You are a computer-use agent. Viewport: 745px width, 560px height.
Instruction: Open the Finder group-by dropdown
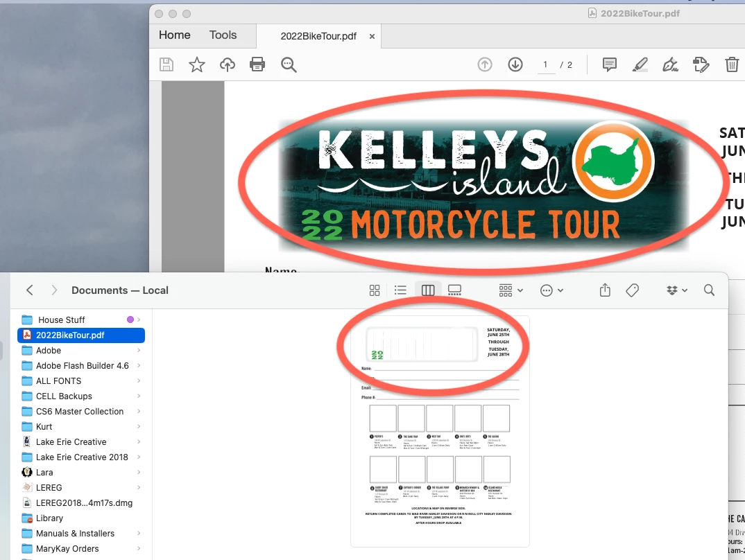point(511,290)
